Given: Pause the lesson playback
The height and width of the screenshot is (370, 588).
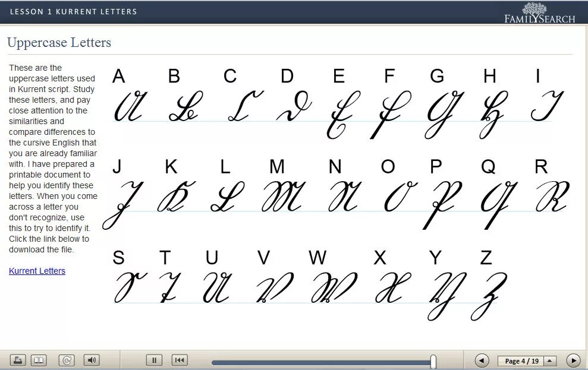Looking at the screenshot, I should [154, 360].
